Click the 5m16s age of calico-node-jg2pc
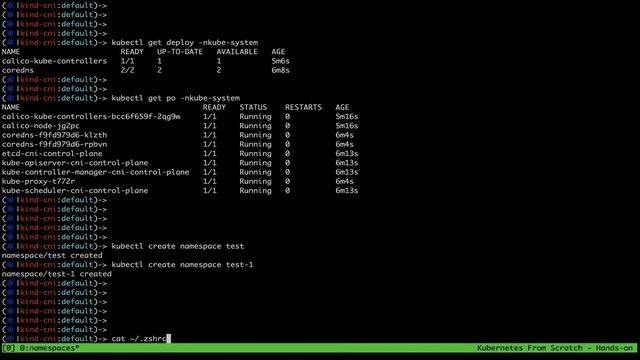The width and height of the screenshot is (640, 360). point(347,126)
